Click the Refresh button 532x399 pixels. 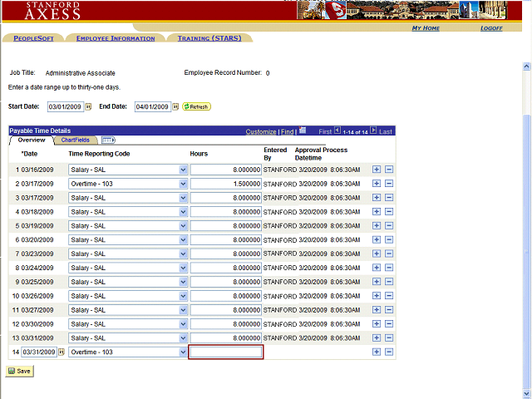(197, 107)
